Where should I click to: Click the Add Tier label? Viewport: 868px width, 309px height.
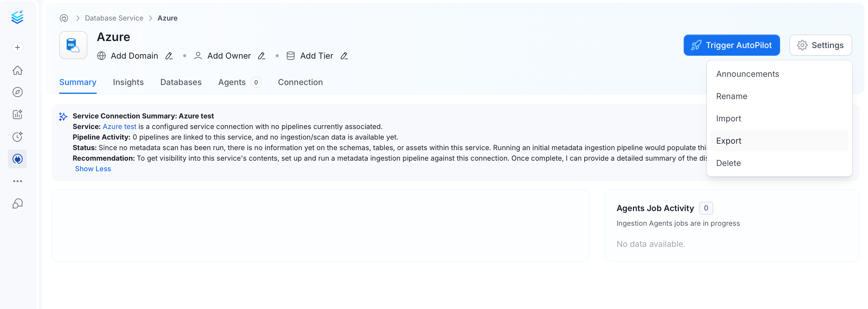[317, 56]
